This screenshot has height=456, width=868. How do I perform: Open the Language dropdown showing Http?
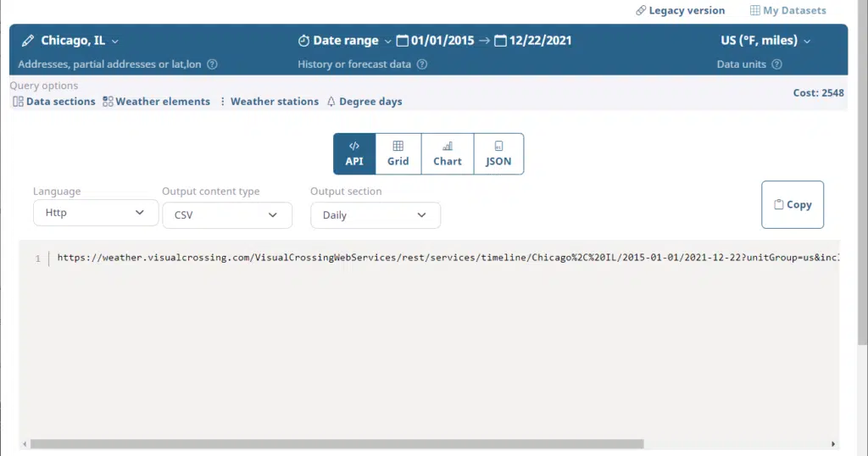[x=96, y=213]
